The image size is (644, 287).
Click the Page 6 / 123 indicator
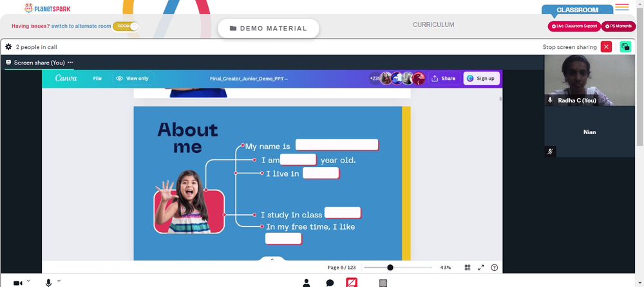point(341,267)
